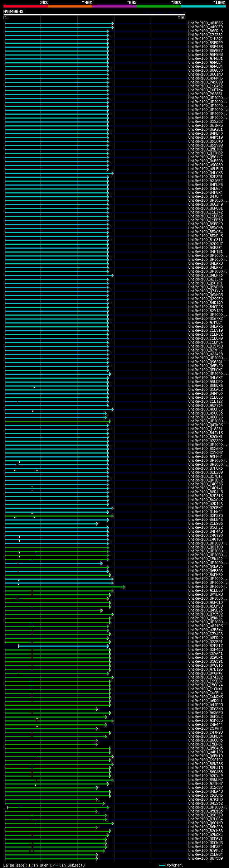Open UniRef100_A3RI43 hit

(205, 504)
